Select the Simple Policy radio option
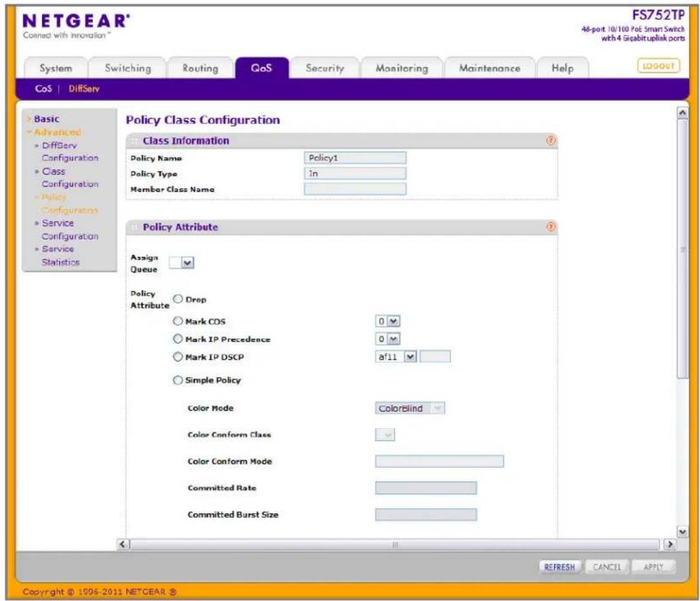 pyautogui.click(x=177, y=380)
